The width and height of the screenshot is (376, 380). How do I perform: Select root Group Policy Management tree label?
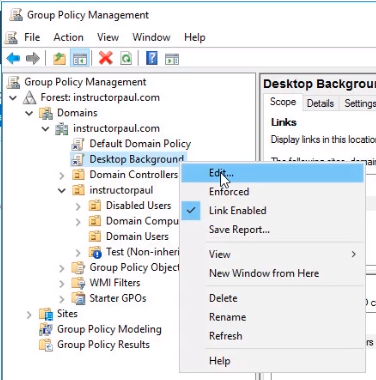(x=85, y=82)
